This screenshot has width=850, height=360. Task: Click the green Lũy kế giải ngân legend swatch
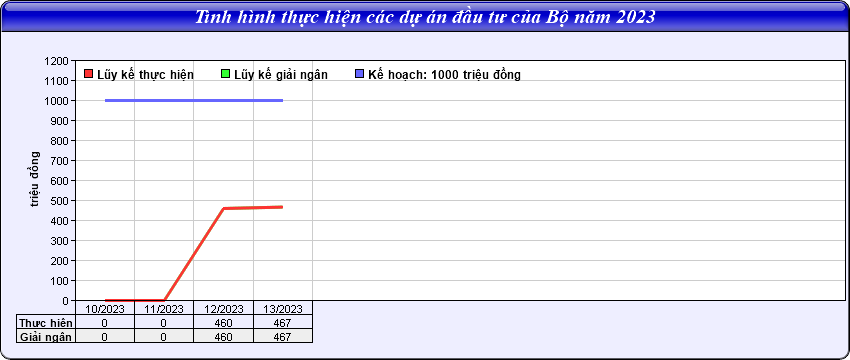coord(226,74)
